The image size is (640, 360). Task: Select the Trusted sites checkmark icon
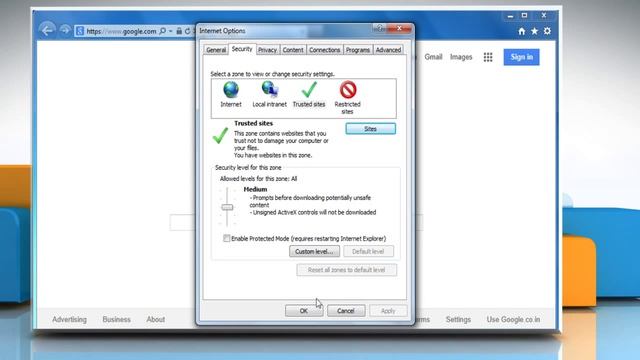click(309, 89)
